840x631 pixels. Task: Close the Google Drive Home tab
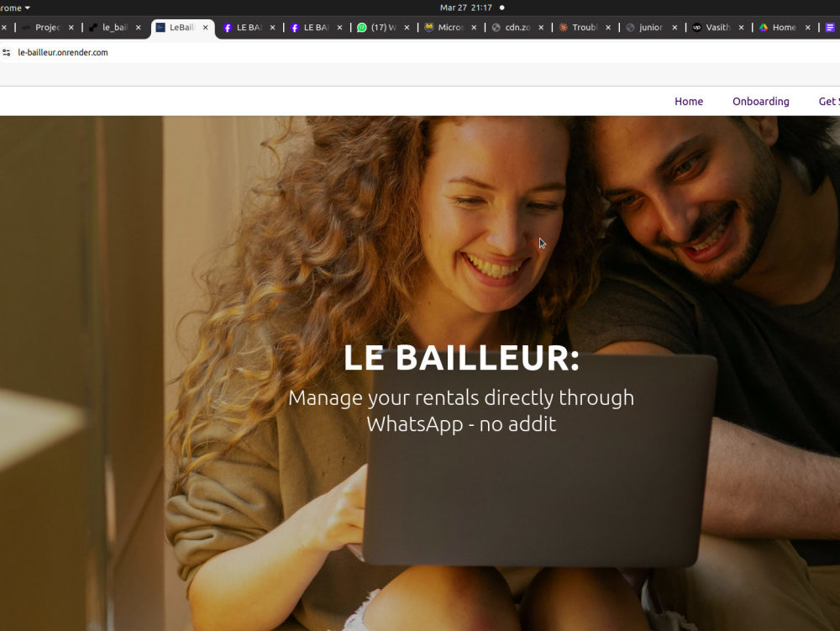tap(808, 28)
